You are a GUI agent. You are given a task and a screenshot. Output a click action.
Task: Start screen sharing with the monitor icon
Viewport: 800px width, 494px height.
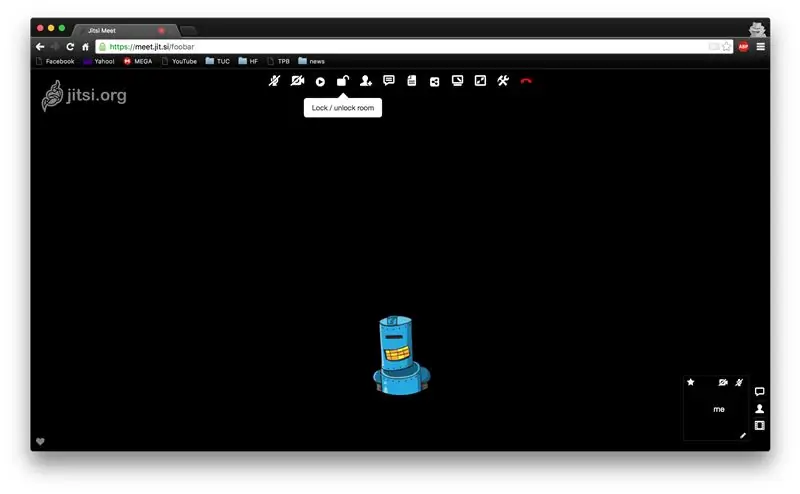[458, 81]
